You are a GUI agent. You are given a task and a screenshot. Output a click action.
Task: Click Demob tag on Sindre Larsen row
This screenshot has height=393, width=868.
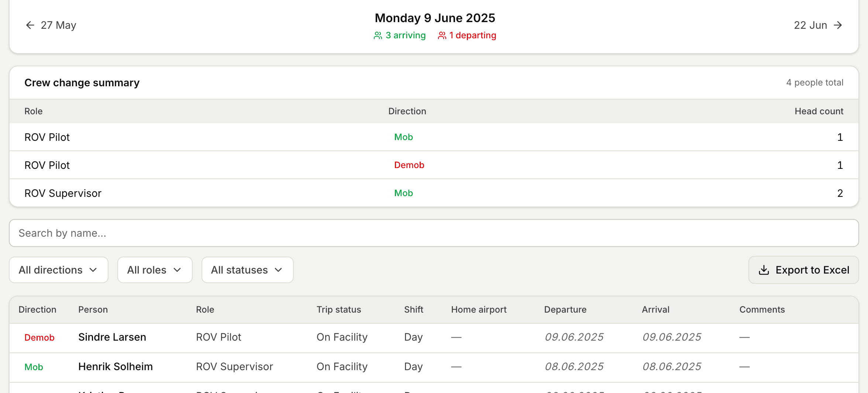(x=39, y=338)
